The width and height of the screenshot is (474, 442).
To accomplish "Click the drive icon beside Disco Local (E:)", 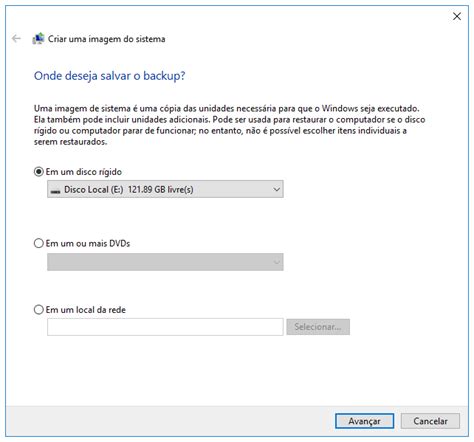I will pyautogui.click(x=55, y=191).
